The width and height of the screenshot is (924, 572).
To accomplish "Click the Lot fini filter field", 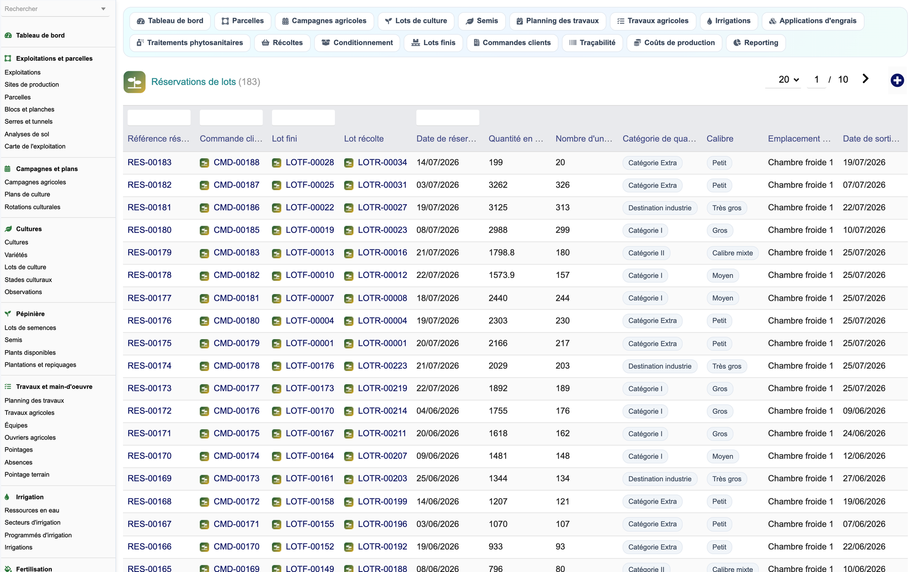I will pyautogui.click(x=303, y=117).
